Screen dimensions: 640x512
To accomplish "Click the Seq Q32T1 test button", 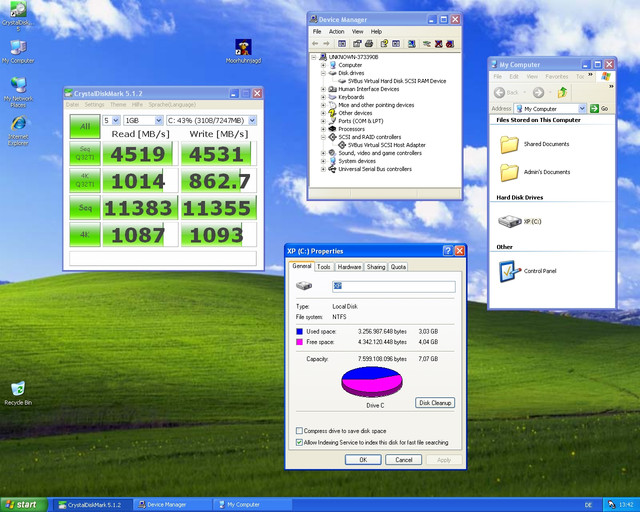I will point(85,154).
